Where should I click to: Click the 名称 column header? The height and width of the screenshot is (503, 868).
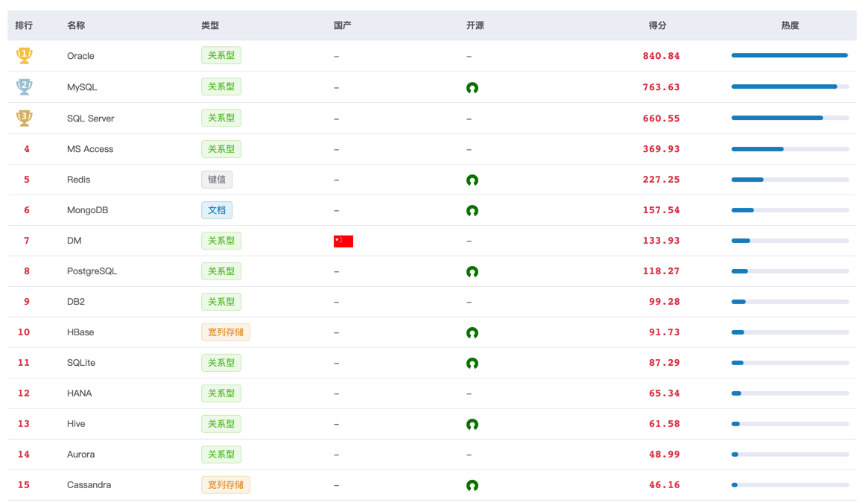point(76,25)
